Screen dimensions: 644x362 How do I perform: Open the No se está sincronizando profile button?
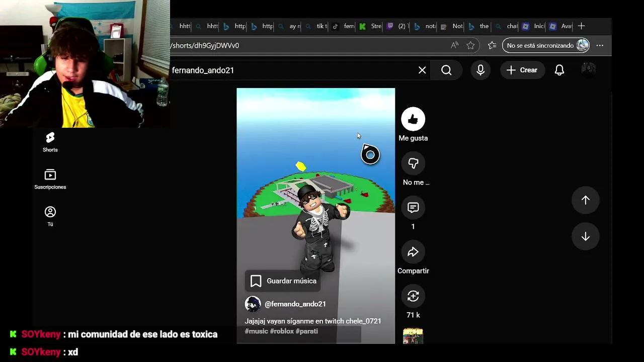pos(546,45)
